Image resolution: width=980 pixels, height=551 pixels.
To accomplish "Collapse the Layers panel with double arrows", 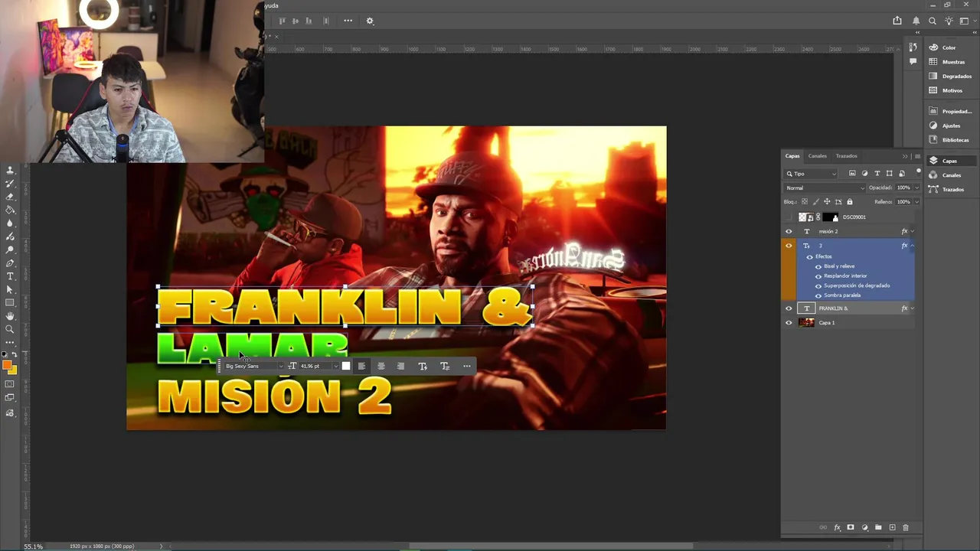I will tap(905, 156).
